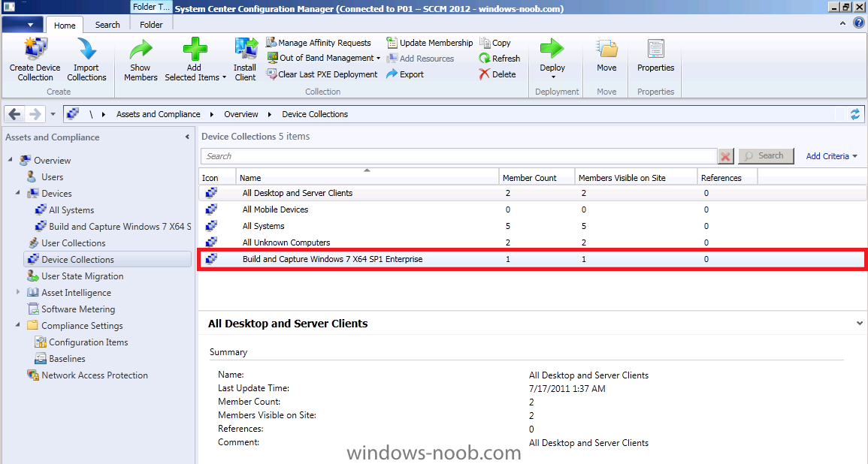This screenshot has height=464, width=868.
Task: Open the Add Criteria dropdown
Action: pyautogui.click(x=831, y=156)
